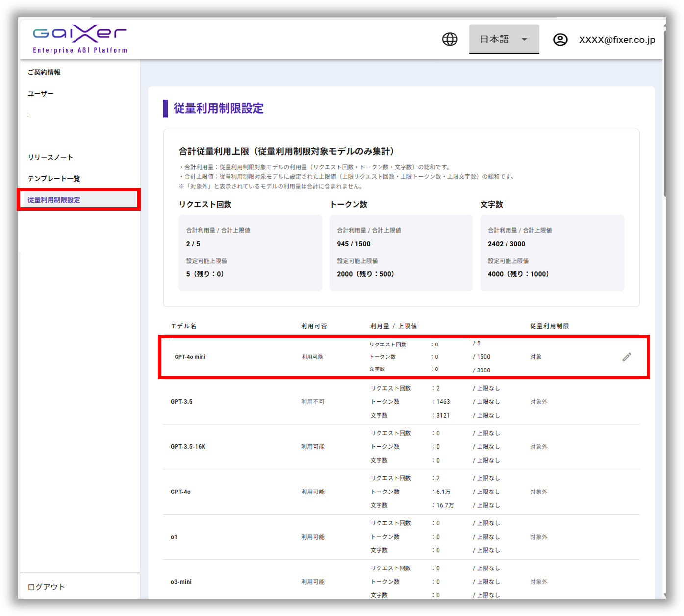This screenshot has width=684, height=616.
Task: Open the 日本語 language dropdown
Action: tap(504, 39)
